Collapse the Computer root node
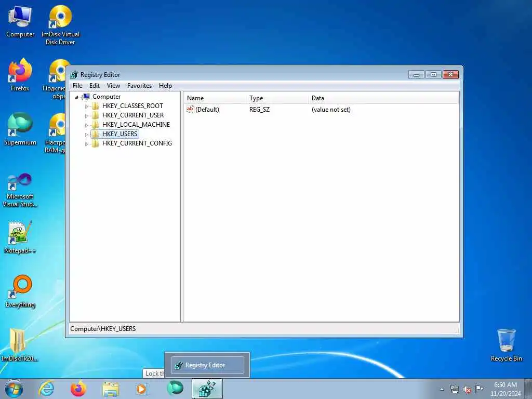Viewport: 532px width, 399px height. 76,97
